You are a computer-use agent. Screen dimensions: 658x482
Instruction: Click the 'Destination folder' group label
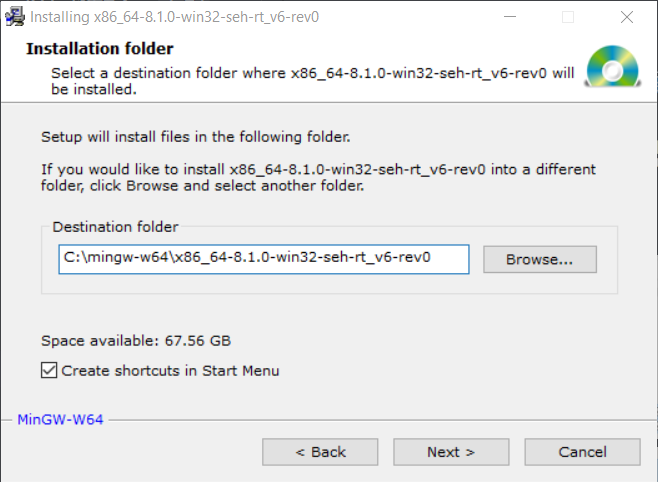tap(115, 227)
